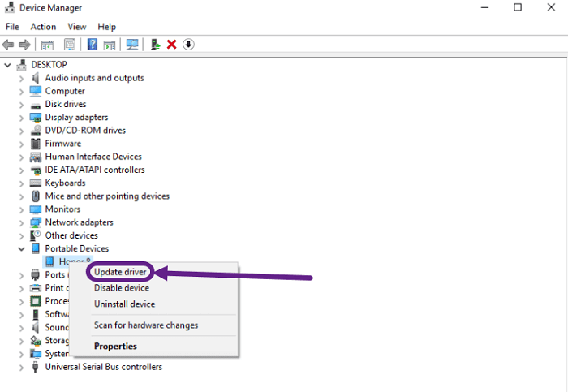Click the red X uninstall device icon

pyautogui.click(x=172, y=45)
